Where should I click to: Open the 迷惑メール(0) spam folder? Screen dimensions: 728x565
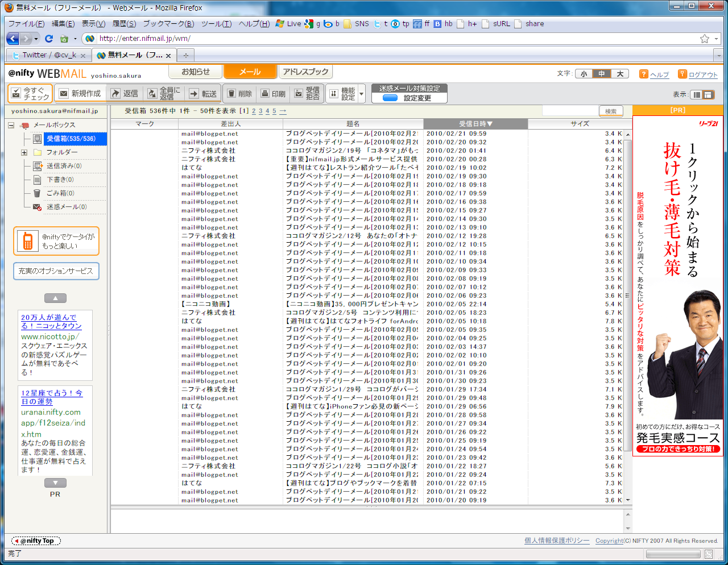coord(67,207)
